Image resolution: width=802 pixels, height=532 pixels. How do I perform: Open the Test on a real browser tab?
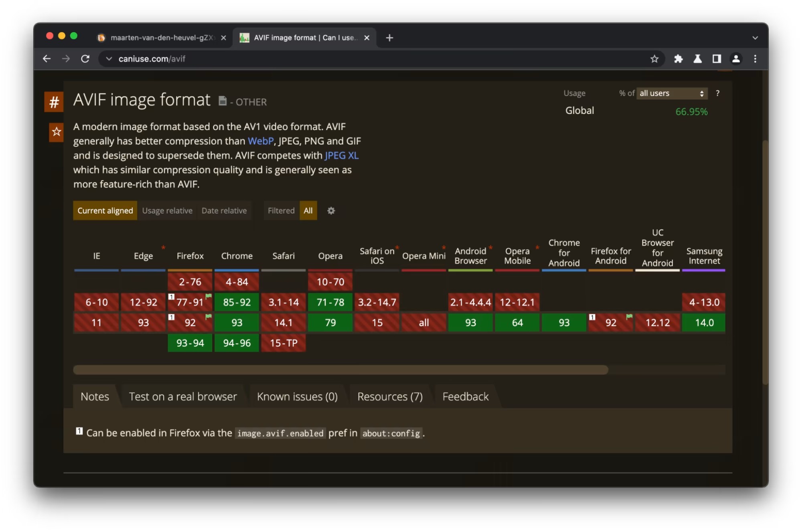pyautogui.click(x=183, y=396)
